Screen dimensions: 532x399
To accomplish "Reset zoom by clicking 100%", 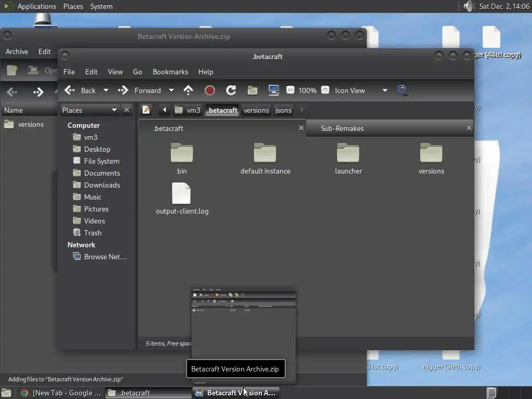I will click(x=308, y=90).
